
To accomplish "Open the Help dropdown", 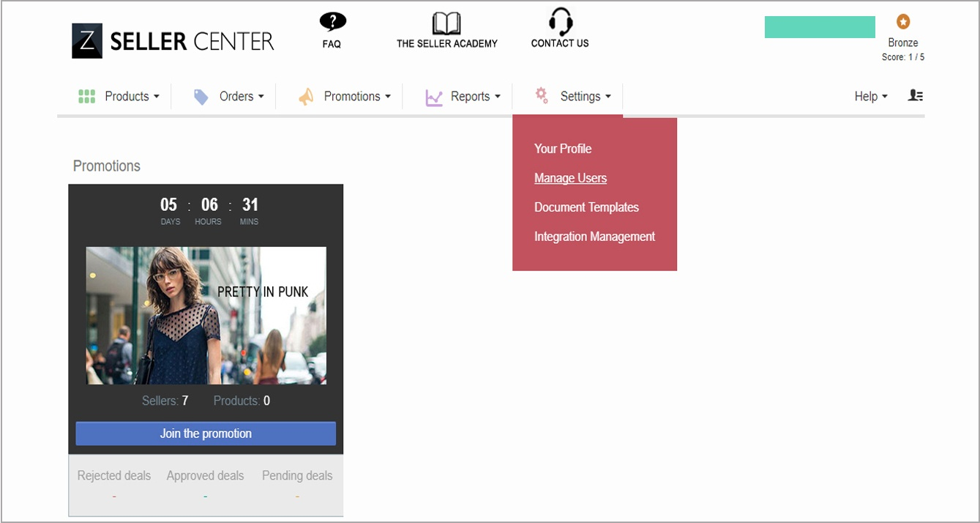I will click(x=871, y=97).
